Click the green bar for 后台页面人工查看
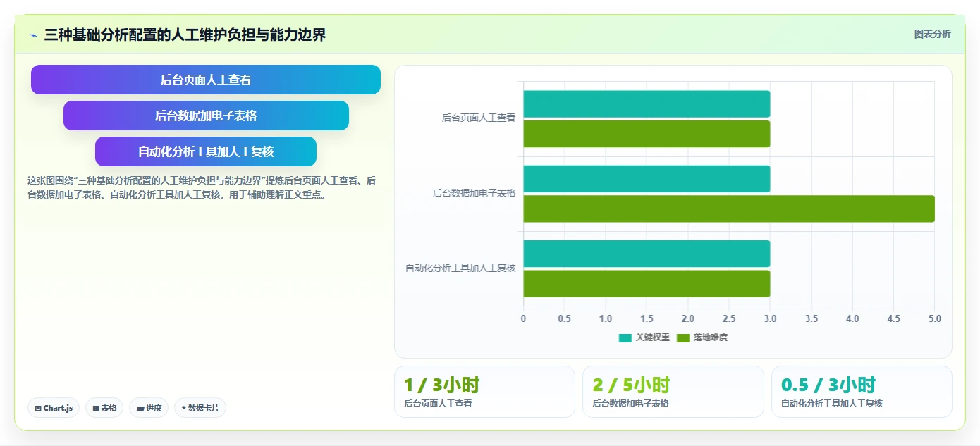Screen dimensions: 980x446 tap(647, 134)
